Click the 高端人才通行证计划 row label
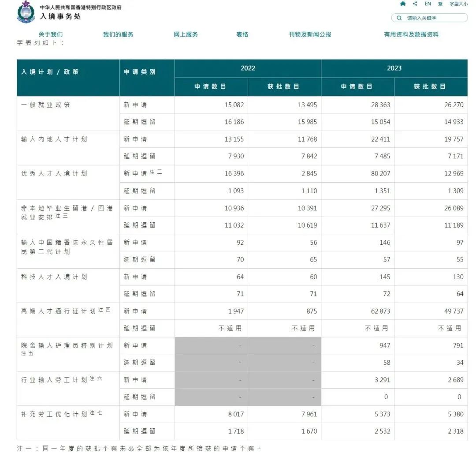This screenshot has width=476, height=461. coord(59,311)
